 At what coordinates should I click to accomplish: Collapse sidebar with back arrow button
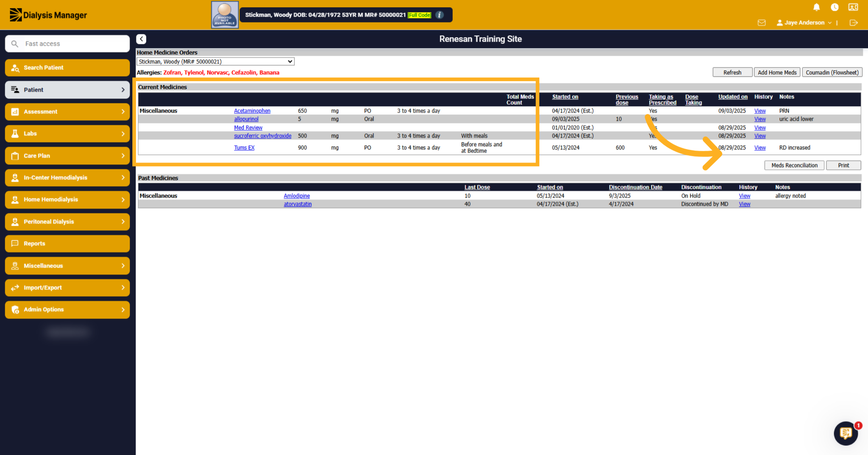[141, 39]
